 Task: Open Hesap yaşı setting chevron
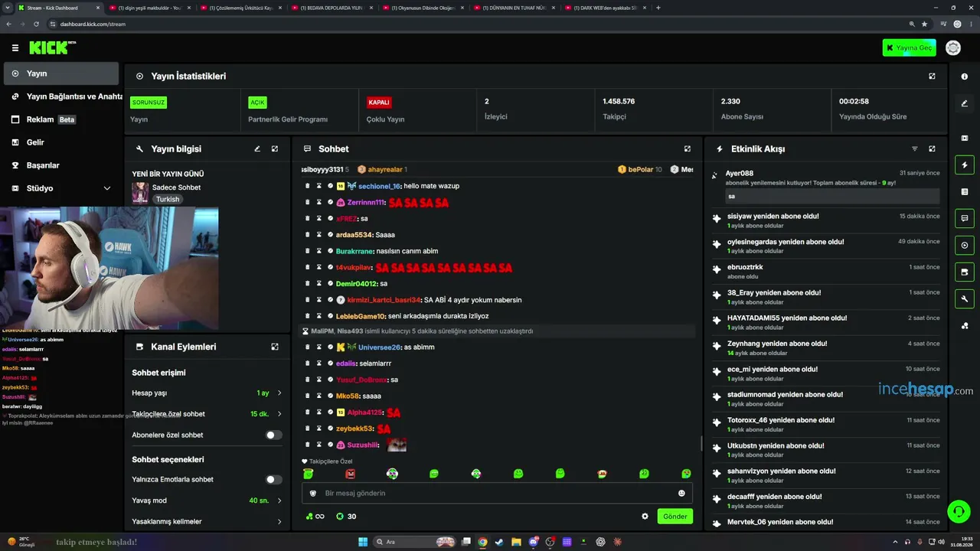[x=279, y=393]
